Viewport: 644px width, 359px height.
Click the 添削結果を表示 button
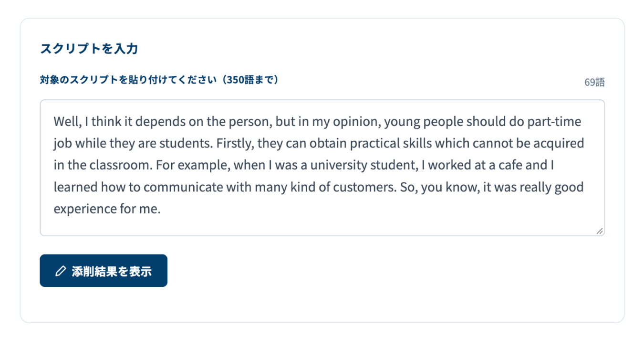[104, 271]
